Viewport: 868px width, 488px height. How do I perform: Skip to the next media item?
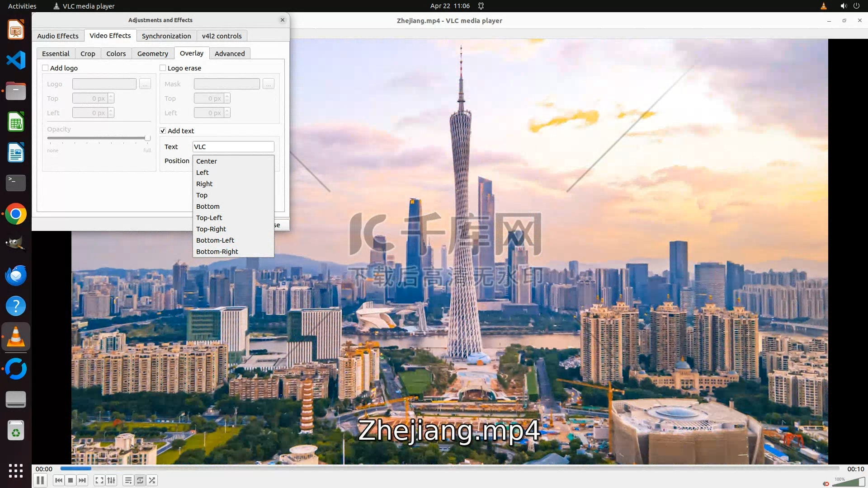pos(82,480)
